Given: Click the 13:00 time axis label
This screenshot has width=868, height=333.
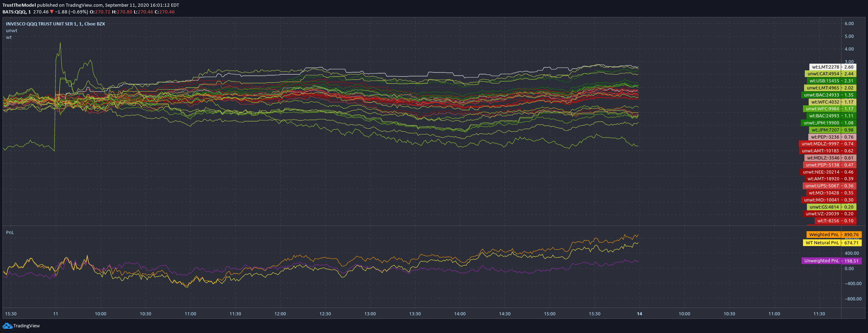Looking at the screenshot, I should (x=370, y=314).
